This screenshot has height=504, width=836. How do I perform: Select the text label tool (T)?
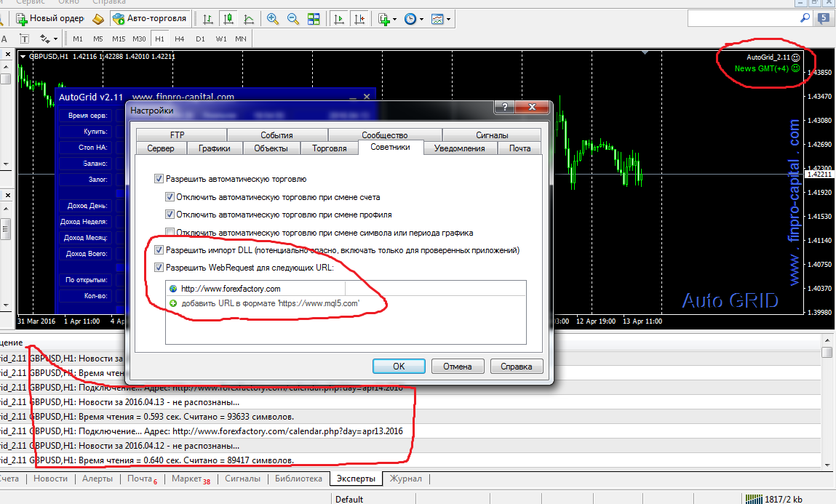pos(25,39)
